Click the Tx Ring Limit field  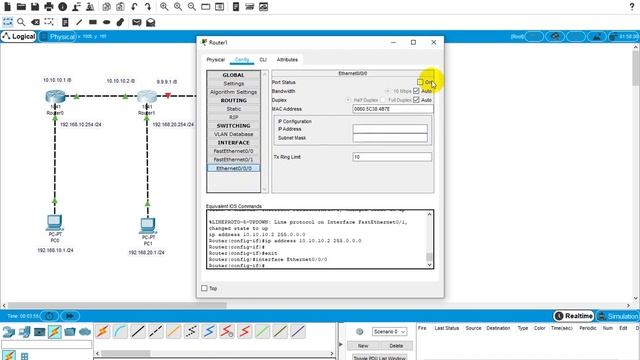point(392,157)
